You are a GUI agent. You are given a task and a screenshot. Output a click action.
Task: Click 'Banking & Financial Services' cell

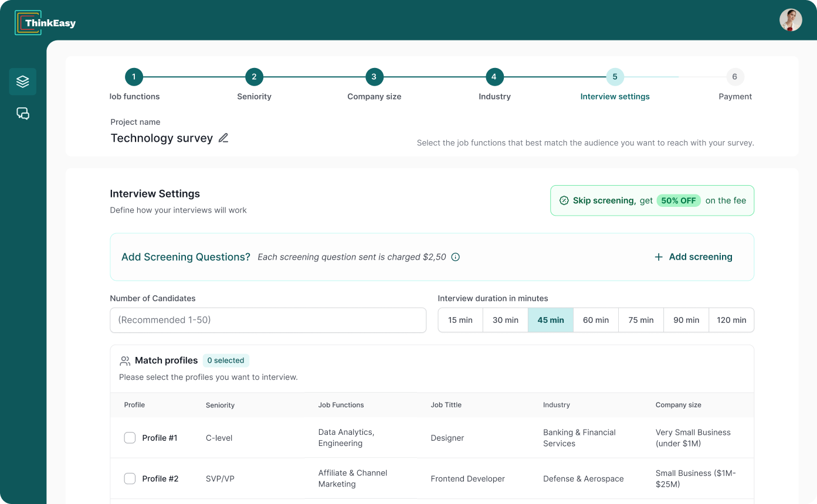[579, 438]
